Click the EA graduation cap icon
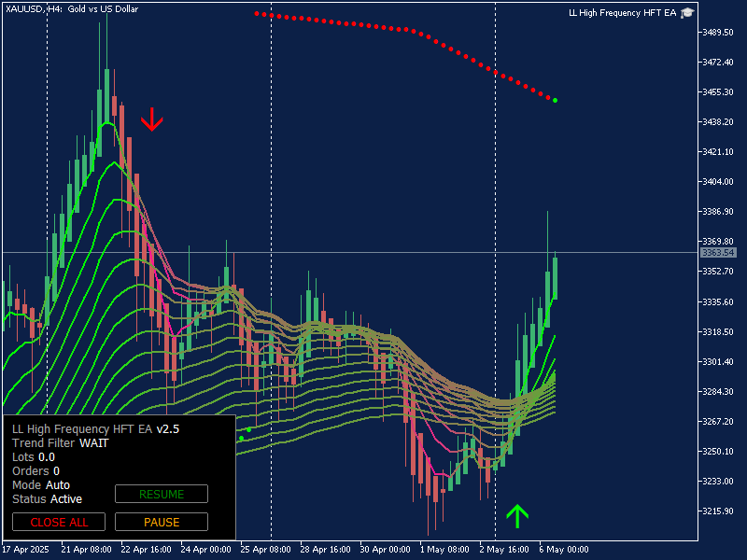The image size is (747, 560). point(687,13)
